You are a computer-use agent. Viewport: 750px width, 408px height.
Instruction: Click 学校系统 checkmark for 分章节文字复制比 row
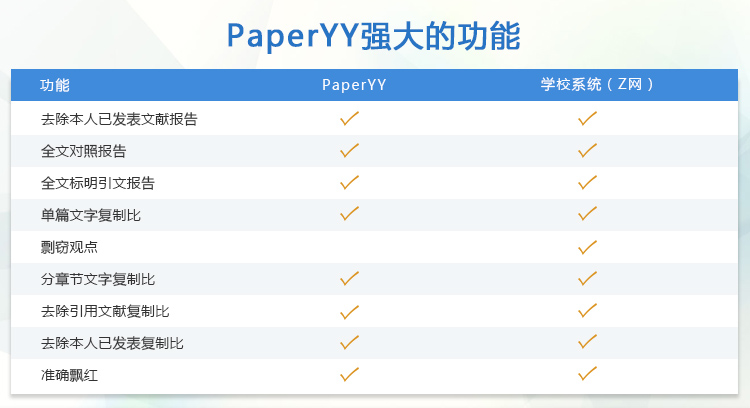pyautogui.click(x=587, y=279)
